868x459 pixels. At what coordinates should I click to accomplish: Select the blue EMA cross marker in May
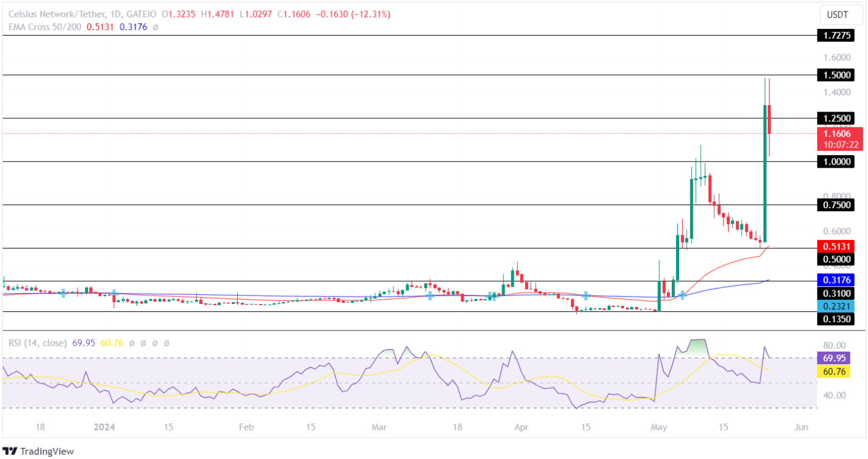(683, 295)
